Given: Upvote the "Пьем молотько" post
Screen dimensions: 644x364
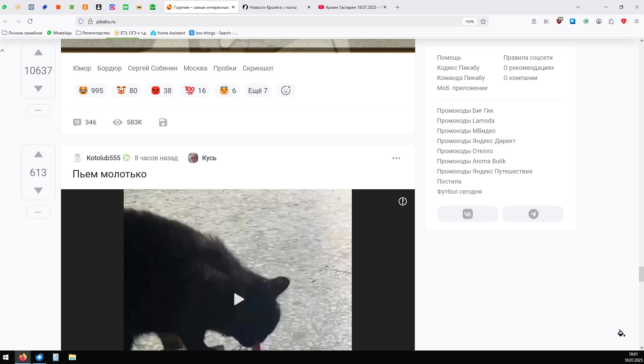Looking at the screenshot, I should pos(38,155).
